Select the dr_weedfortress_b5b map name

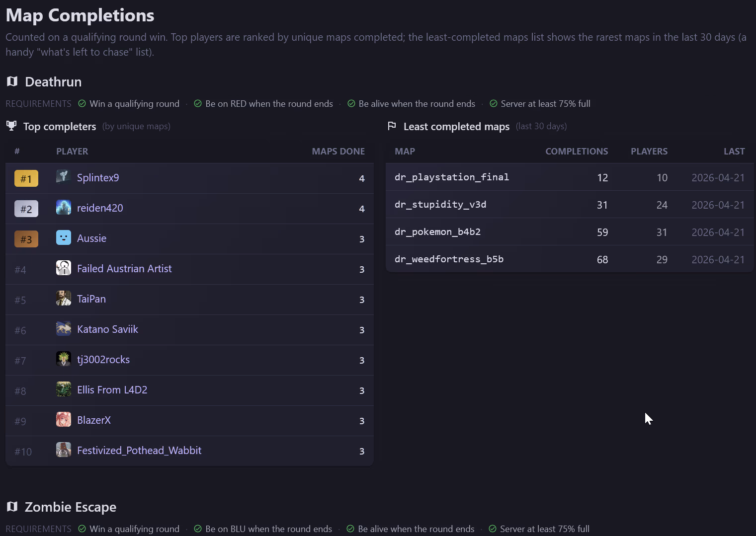click(x=449, y=259)
